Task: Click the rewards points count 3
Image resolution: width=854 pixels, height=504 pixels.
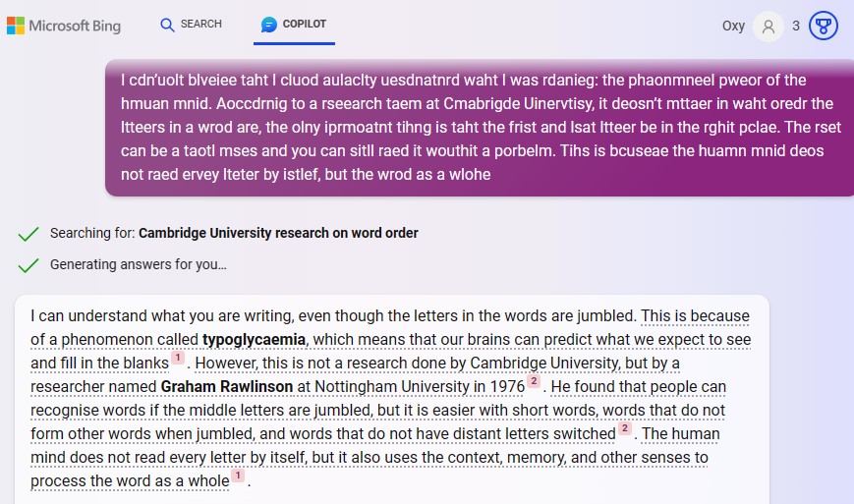Action: tap(796, 27)
